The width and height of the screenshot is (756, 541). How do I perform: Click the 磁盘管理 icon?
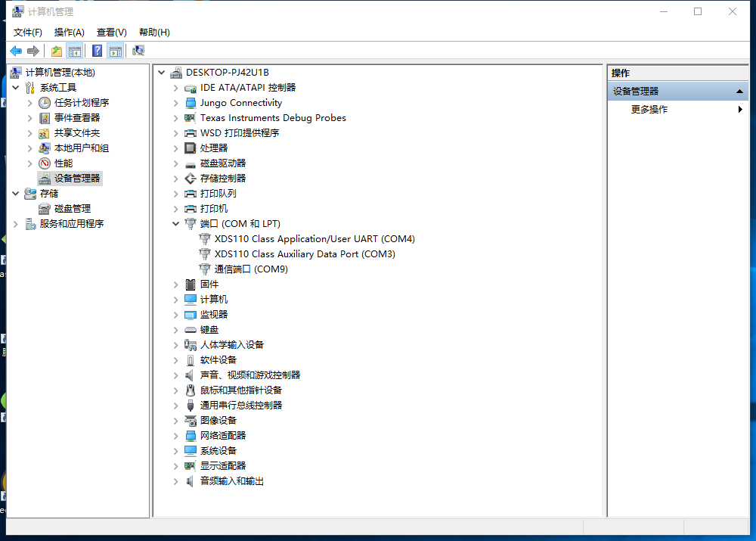tap(45, 209)
